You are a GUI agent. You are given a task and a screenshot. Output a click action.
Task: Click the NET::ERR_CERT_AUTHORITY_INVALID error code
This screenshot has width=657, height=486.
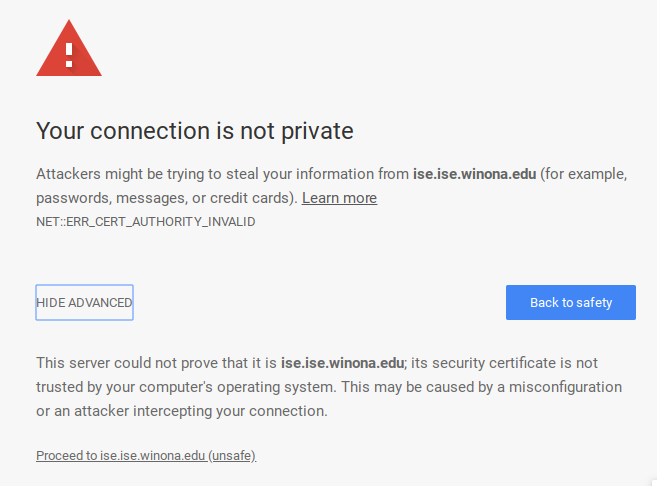point(145,221)
